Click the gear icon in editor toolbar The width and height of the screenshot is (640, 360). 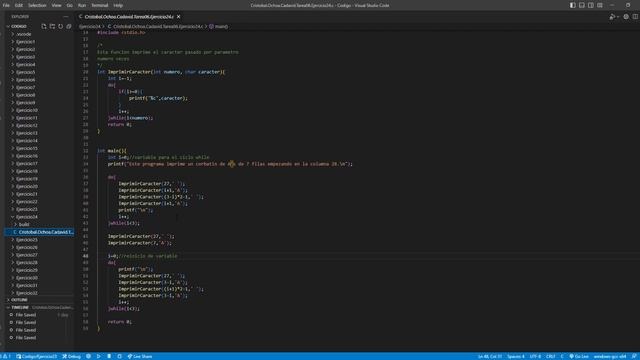click(626, 17)
